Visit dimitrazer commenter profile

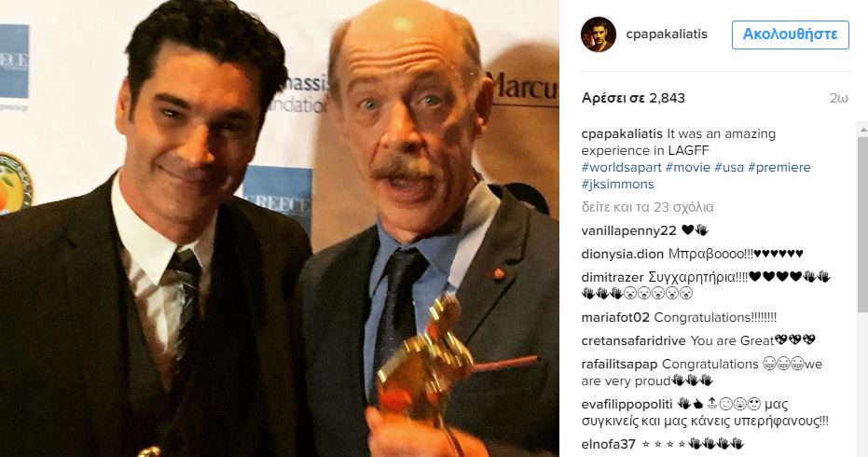pos(613,277)
